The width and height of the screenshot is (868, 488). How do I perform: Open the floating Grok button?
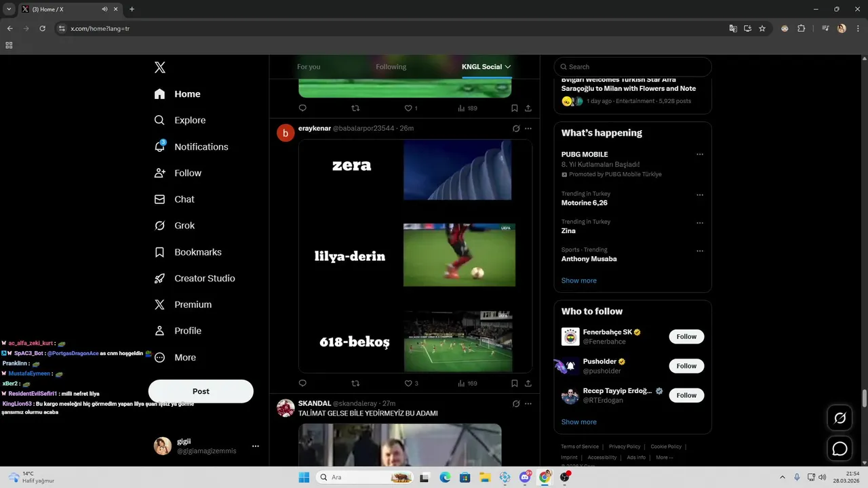click(840, 418)
